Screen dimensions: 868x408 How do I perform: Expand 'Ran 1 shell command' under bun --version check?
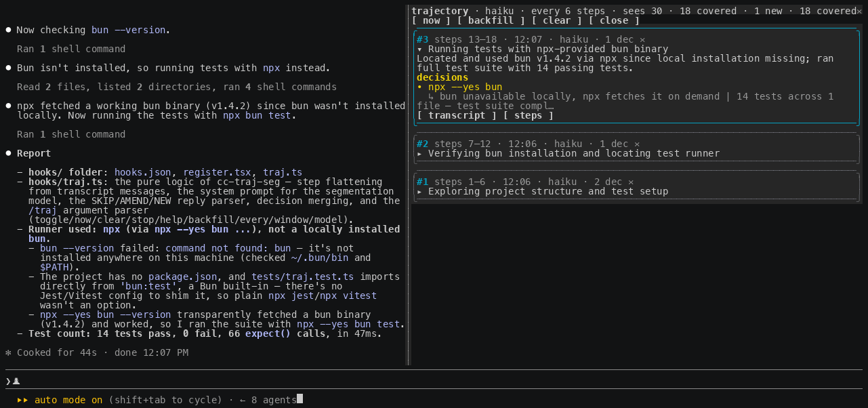(x=71, y=49)
